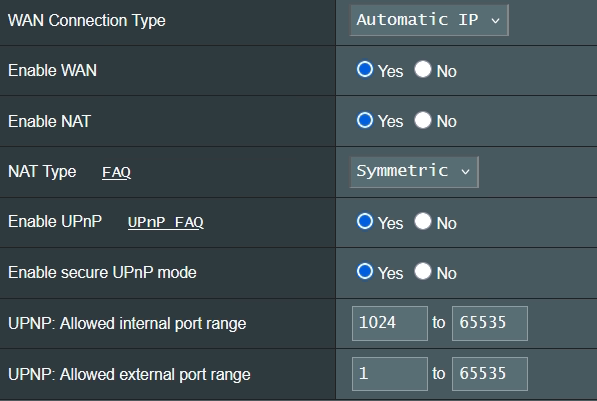Select Yes for Enable NAT
This screenshot has height=401, width=597.
point(365,120)
